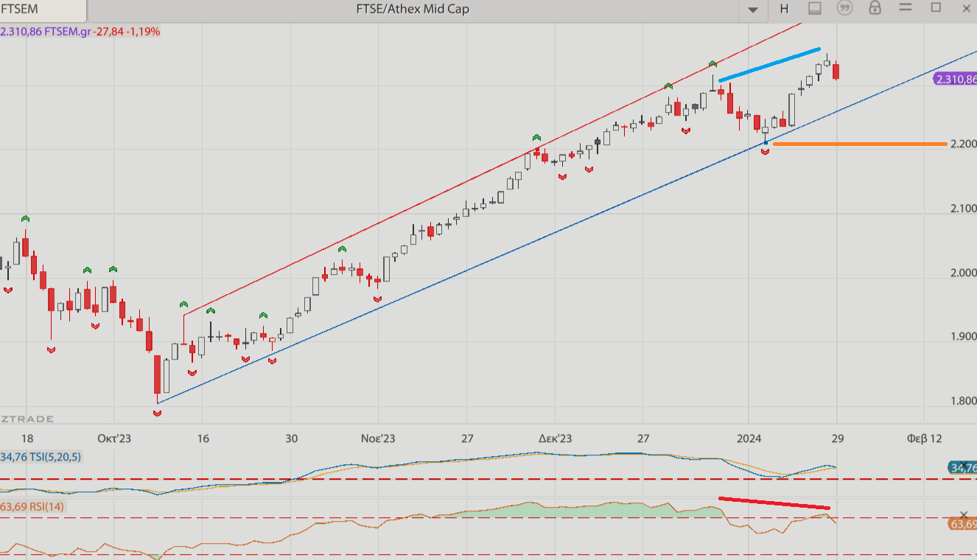This screenshot has height=560, width=977.
Task: Maximize the chart window
Action: [x=936, y=7]
